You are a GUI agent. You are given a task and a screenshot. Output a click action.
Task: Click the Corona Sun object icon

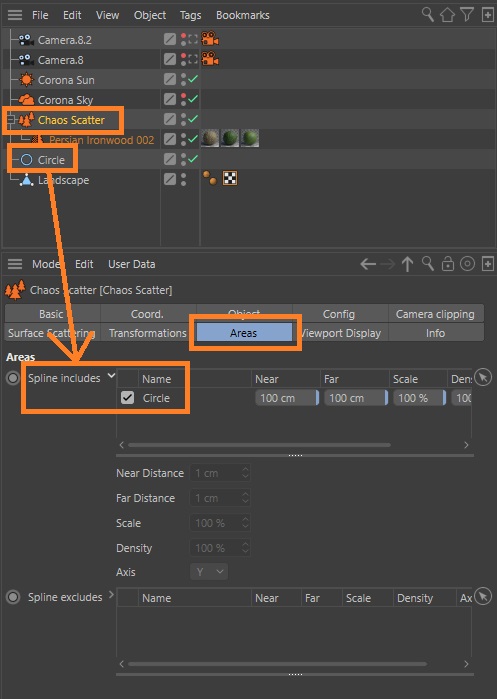pyautogui.click(x=26, y=80)
